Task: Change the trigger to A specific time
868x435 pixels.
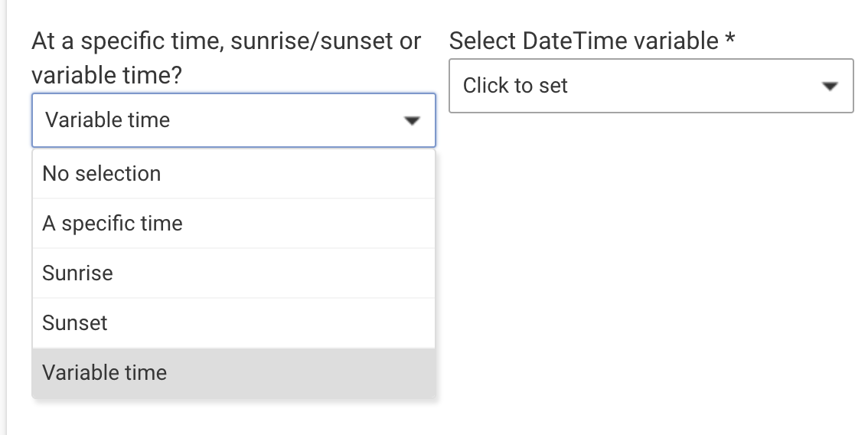Action: [x=113, y=224]
